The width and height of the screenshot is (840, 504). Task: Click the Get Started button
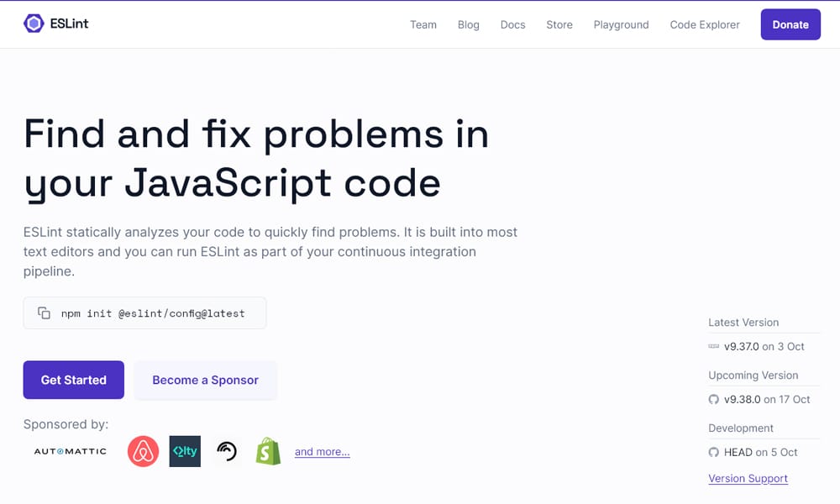[74, 380]
